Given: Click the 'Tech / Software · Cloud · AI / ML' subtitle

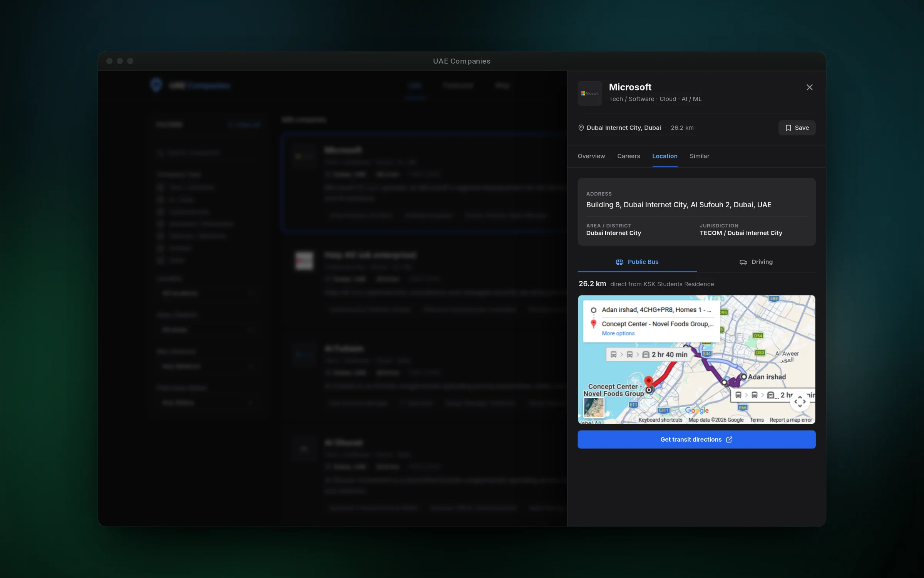Looking at the screenshot, I should pyautogui.click(x=655, y=99).
